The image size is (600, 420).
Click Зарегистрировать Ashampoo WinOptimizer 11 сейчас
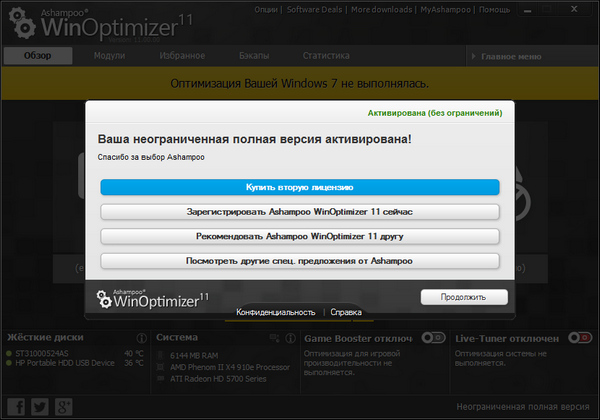pos(300,211)
